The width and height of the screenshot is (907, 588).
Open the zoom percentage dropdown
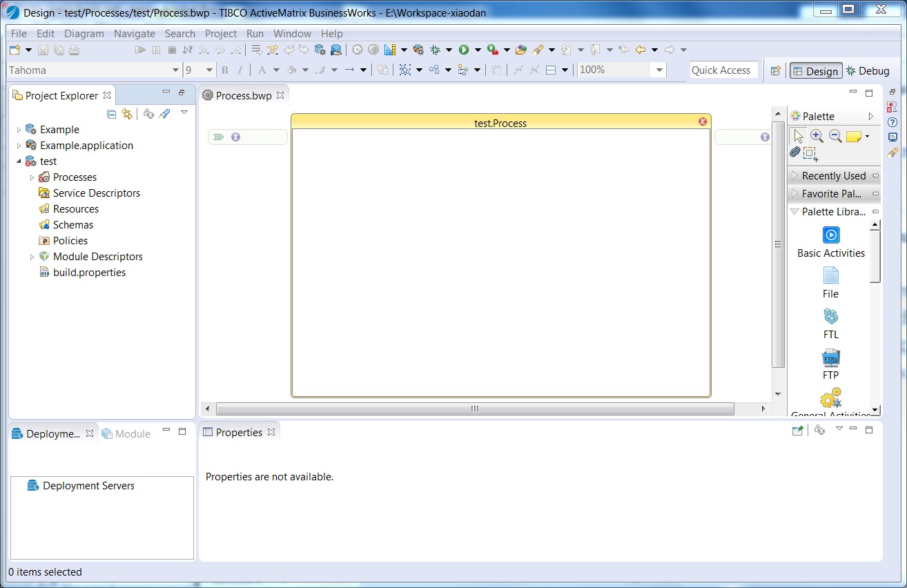(659, 70)
